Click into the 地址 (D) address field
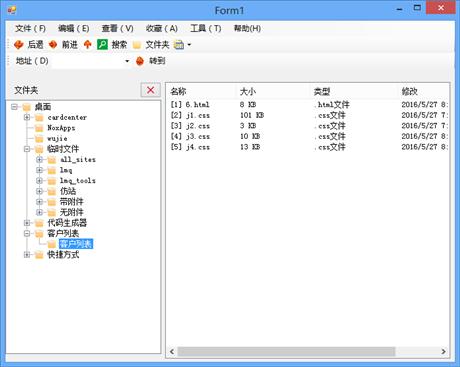This screenshot has width=460, height=367. 87,61
